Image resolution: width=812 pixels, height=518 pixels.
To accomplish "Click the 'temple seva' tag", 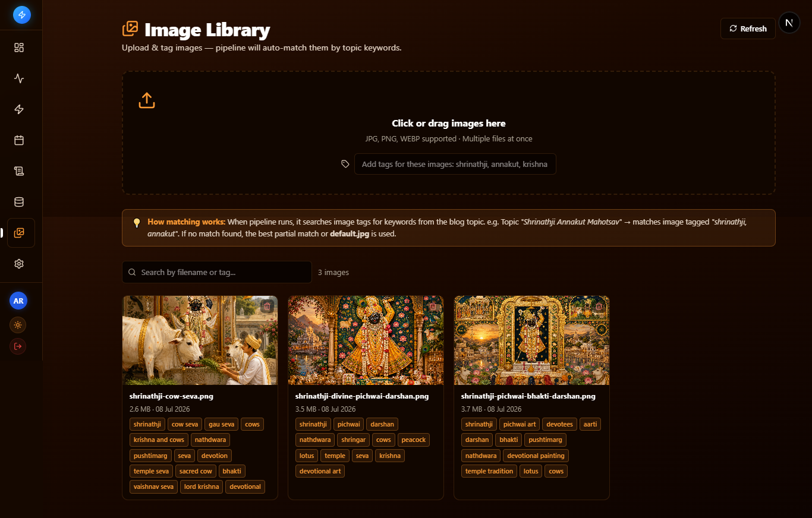I will pos(152,471).
